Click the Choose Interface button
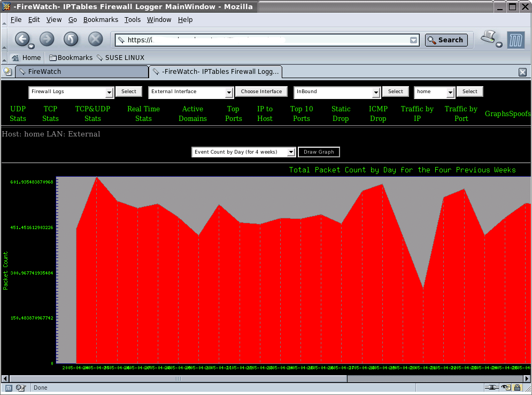Image resolution: width=532 pixels, height=395 pixels. [261, 92]
